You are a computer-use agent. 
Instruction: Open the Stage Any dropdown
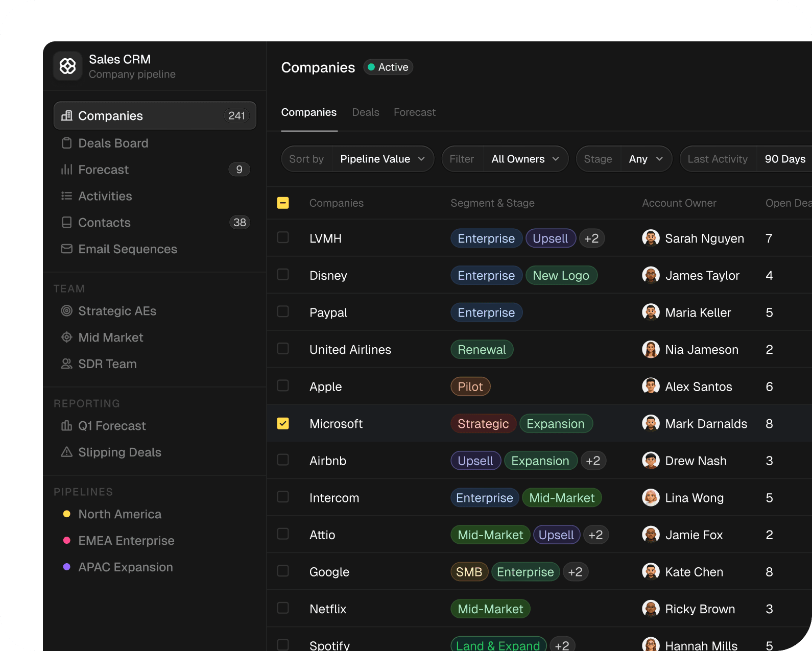[646, 159]
